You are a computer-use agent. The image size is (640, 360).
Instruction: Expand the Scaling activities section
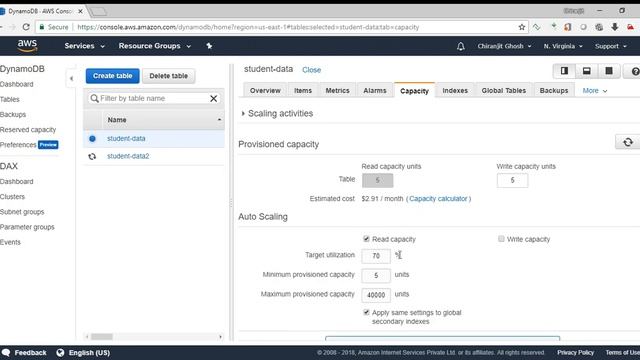pos(278,113)
